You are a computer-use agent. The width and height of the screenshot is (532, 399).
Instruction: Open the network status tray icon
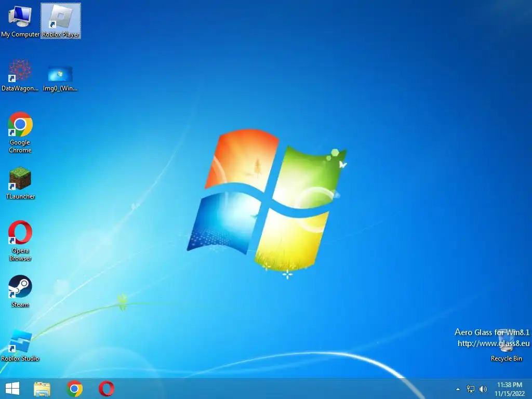(x=471, y=389)
